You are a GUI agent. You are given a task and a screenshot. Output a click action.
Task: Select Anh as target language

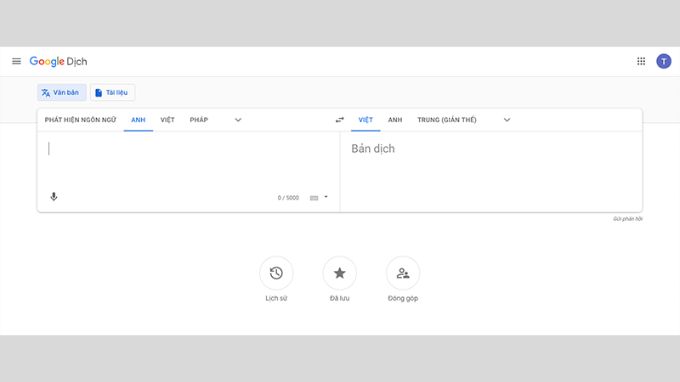coord(395,120)
